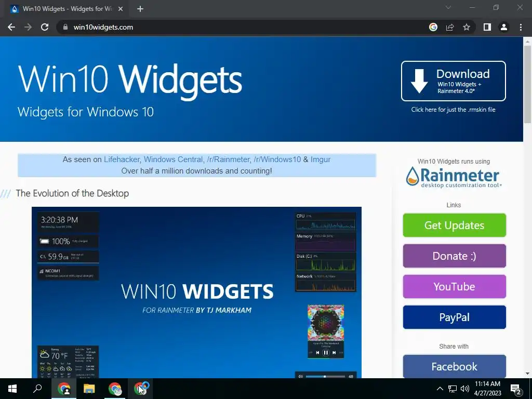Switch to the second Chrome taskbar icon
Image resolution: width=532 pixels, height=399 pixels.
tap(115, 389)
